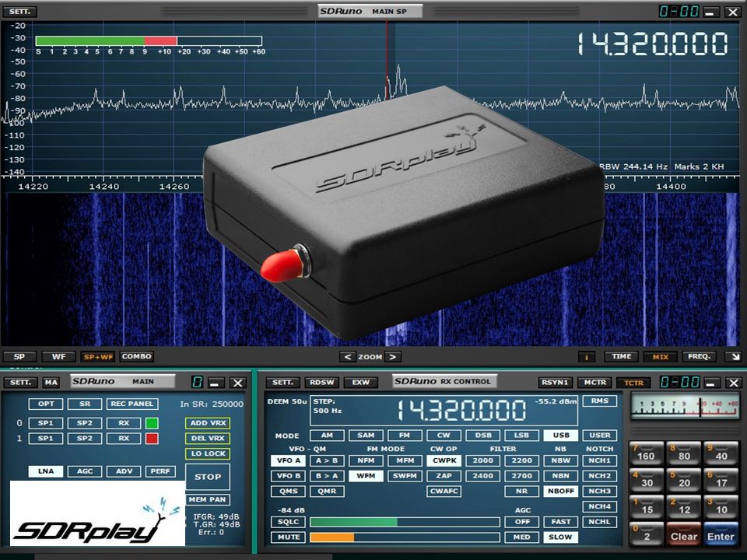The height and width of the screenshot is (560, 747).
Task: Enable NBW noise blanker
Action: [561, 460]
